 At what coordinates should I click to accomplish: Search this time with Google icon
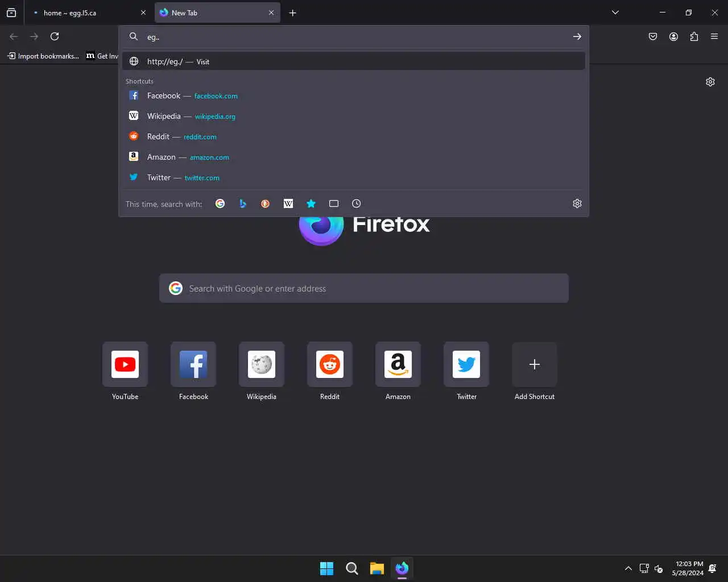pyautogui.click(x=220, y=203)
